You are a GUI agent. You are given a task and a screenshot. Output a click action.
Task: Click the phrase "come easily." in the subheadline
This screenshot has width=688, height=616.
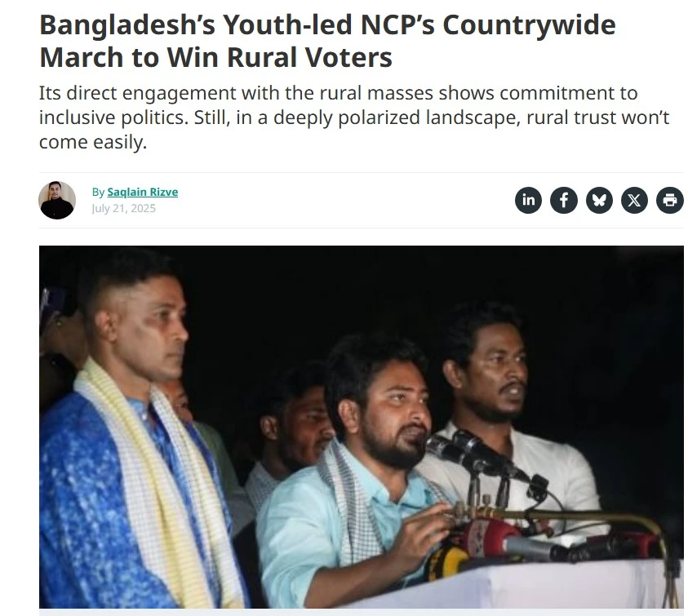(93, 142)
